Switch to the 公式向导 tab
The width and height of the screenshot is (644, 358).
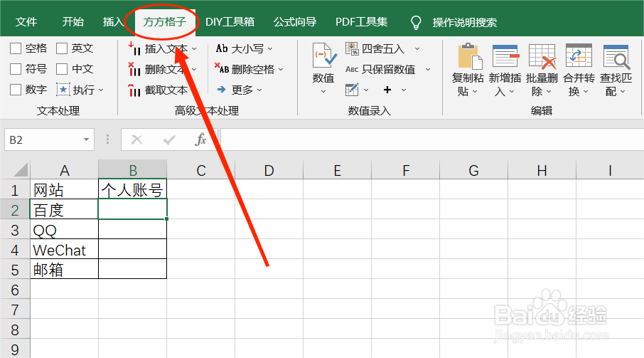pos(295,22)
